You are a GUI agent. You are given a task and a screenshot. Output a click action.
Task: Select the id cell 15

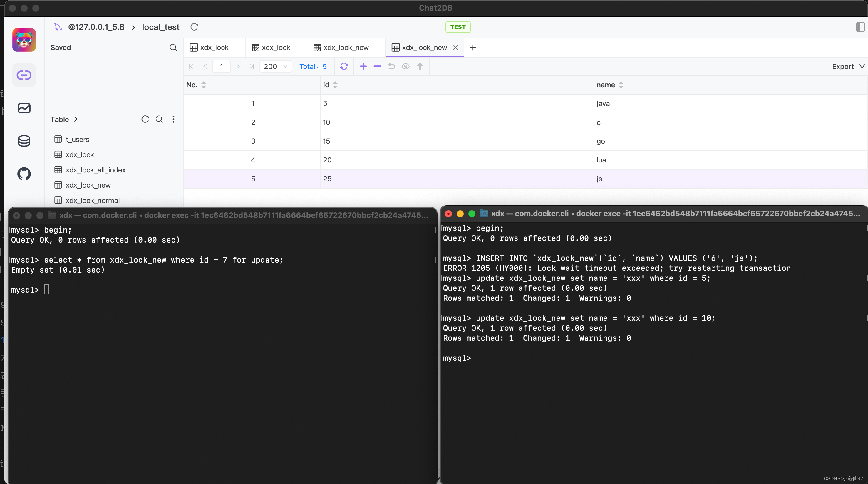457,141
